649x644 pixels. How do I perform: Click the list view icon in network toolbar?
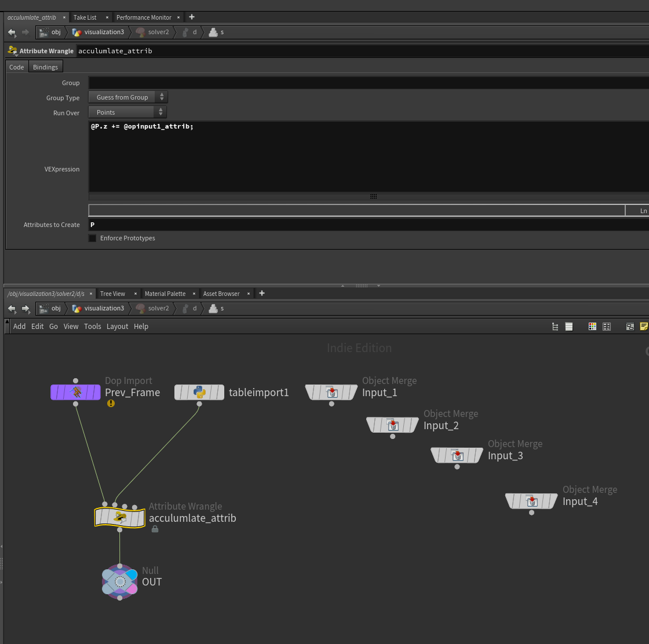(569, 326)
